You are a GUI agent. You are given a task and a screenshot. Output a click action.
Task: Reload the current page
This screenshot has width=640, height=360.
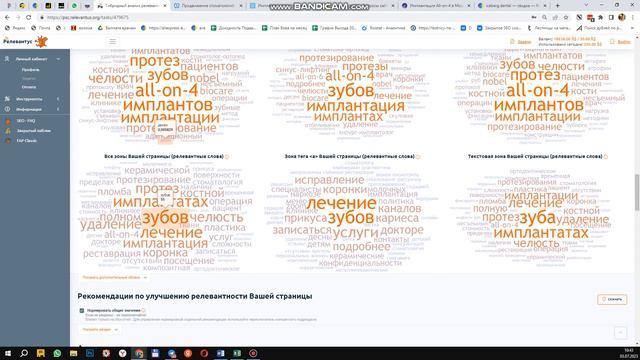29,18
